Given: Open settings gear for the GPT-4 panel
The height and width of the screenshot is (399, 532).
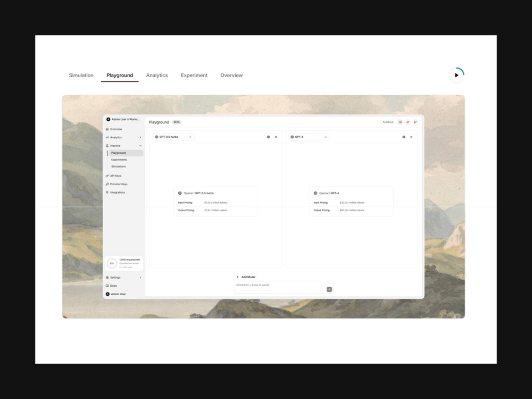Looking at the screenshot, I should point(404,137).
